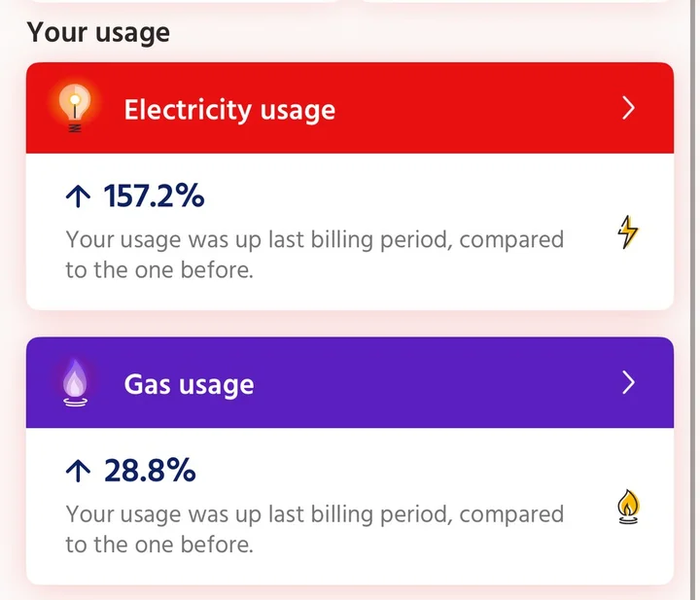Click the 28.8% gas increase figure
The height and width of the screenshot is (600, 700).
150,472
